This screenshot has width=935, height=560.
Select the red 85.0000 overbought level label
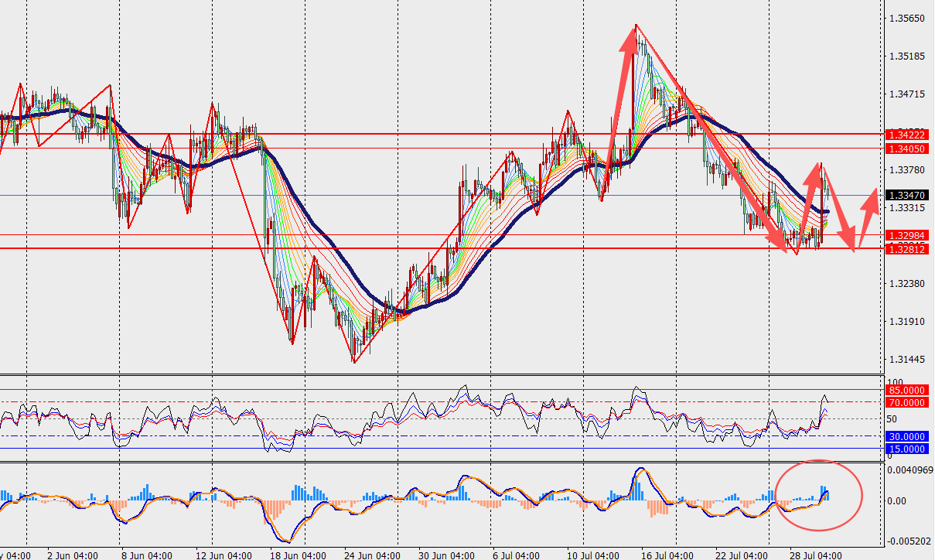tap(907, 391)
